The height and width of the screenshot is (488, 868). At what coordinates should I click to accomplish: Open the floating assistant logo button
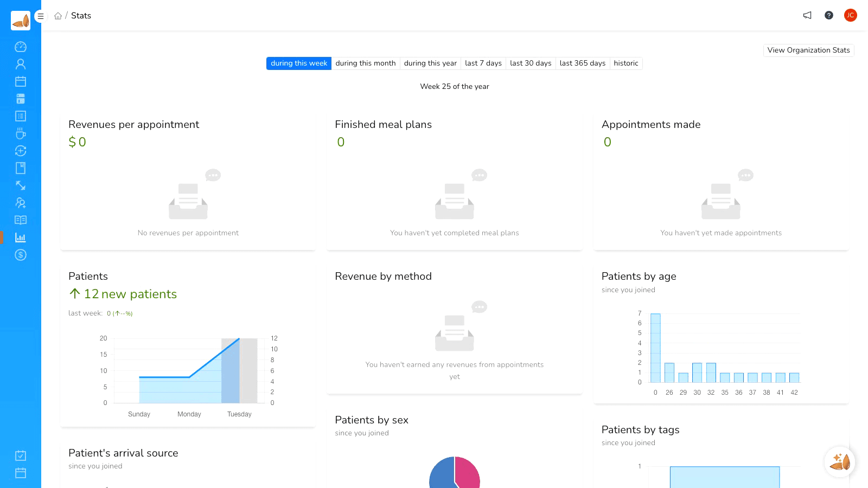[840, 462]
